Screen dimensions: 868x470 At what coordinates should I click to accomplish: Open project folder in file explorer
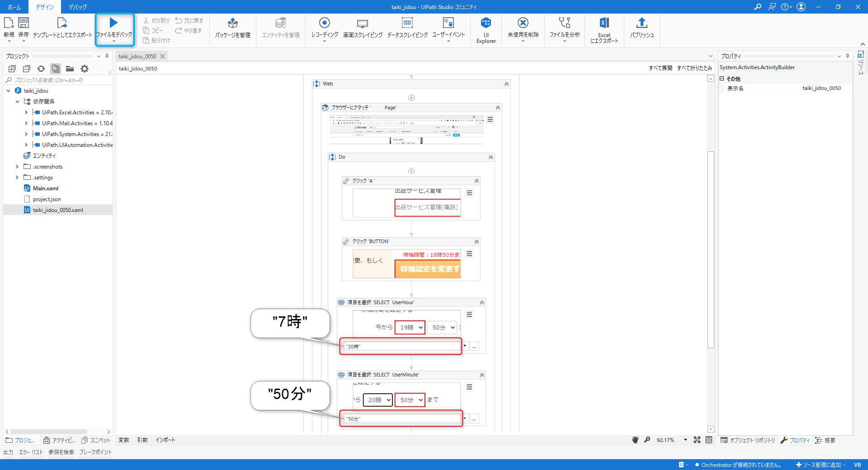[x=70, y=69]
